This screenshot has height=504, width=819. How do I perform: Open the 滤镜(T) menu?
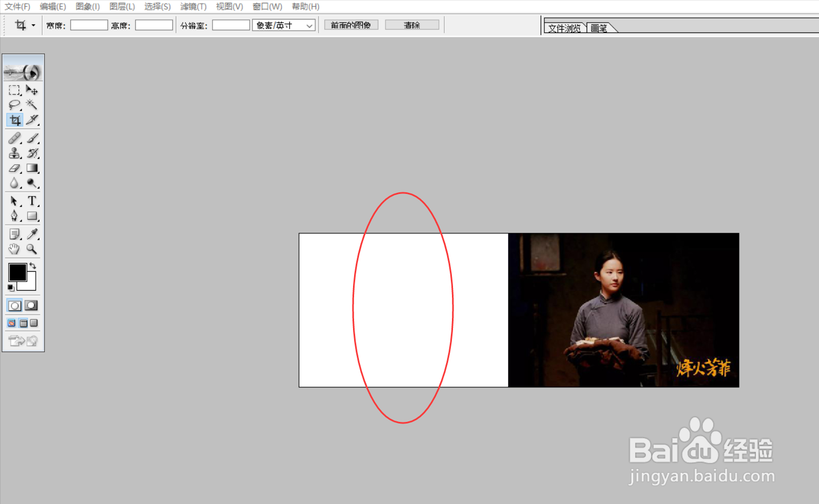(194, 6)
